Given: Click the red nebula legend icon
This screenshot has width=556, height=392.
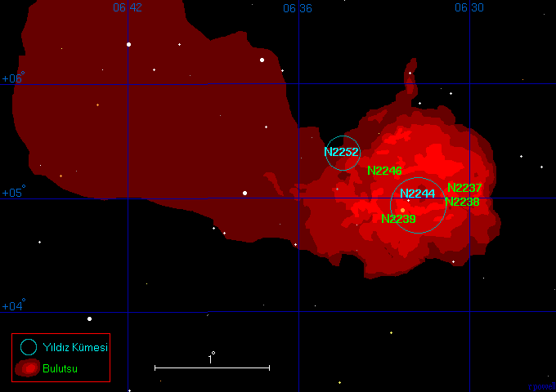Looking at the screenshot, I should pyautogui.click(x=28, y=368).
